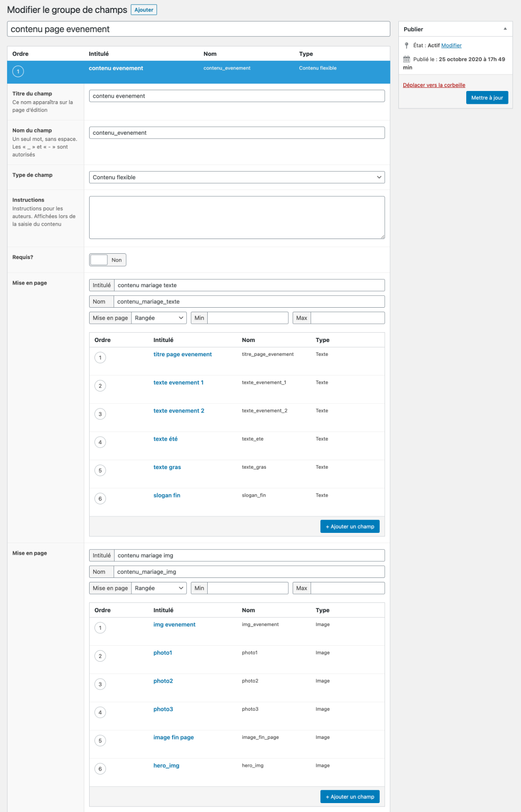Click order handle for slogan fin row

click(100, 499)
